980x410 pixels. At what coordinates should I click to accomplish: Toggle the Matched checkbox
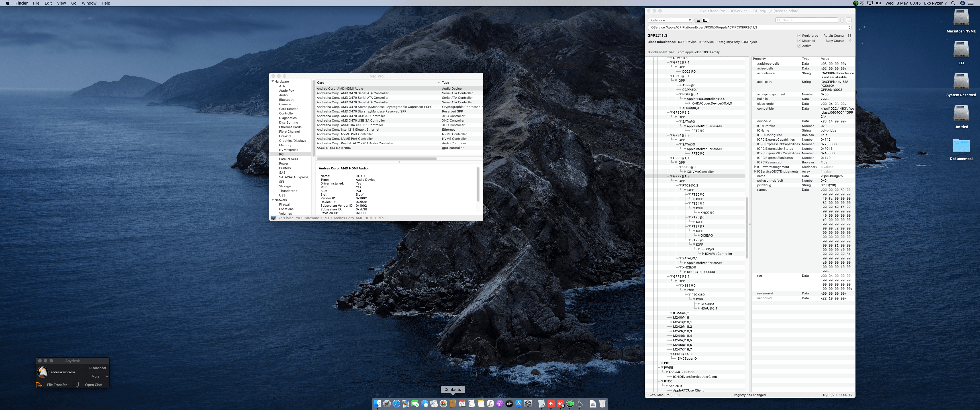point(799,41)
